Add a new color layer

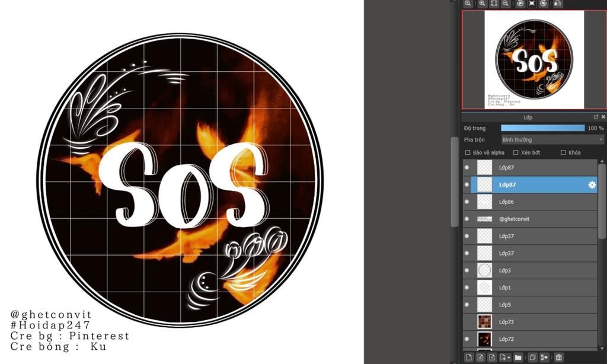pos(469,357)
